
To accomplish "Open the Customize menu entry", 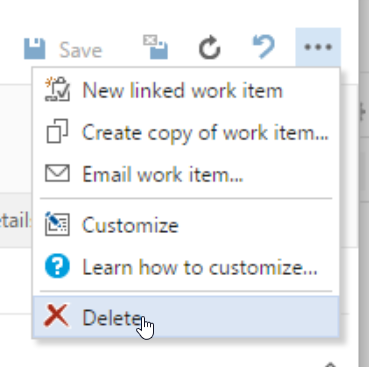I will click(186, 225).
